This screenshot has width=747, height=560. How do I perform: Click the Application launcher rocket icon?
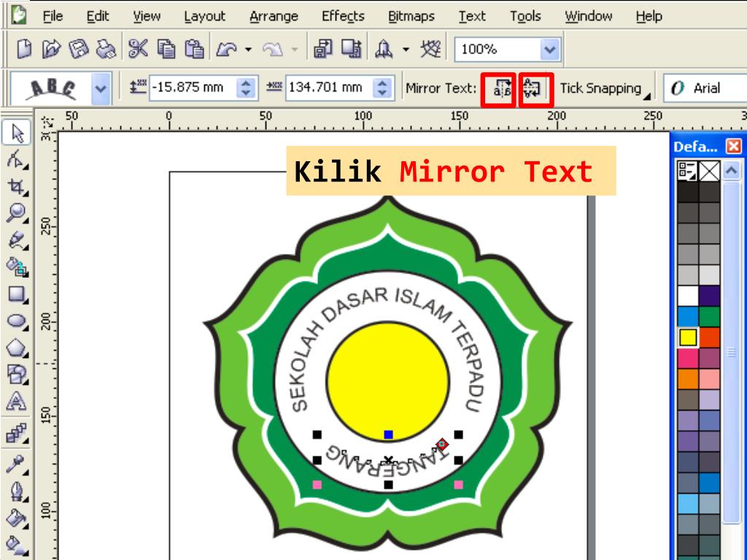pos(384,49)
